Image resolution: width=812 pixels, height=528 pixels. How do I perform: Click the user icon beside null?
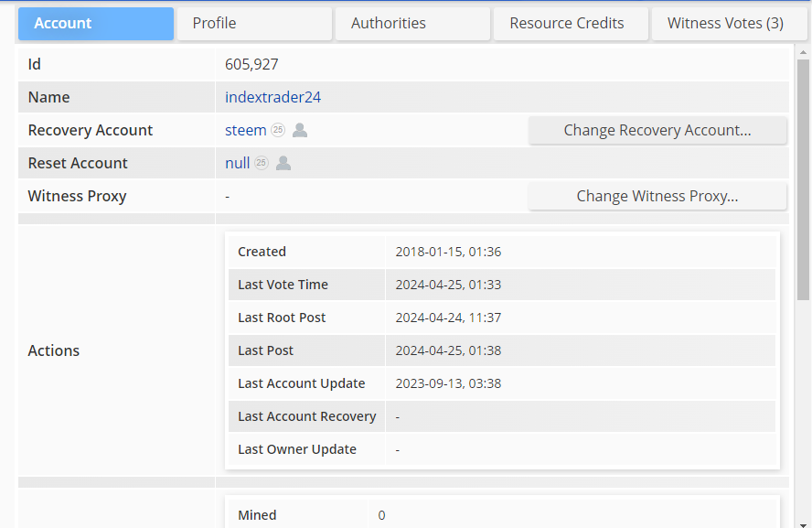coord(283,163)
